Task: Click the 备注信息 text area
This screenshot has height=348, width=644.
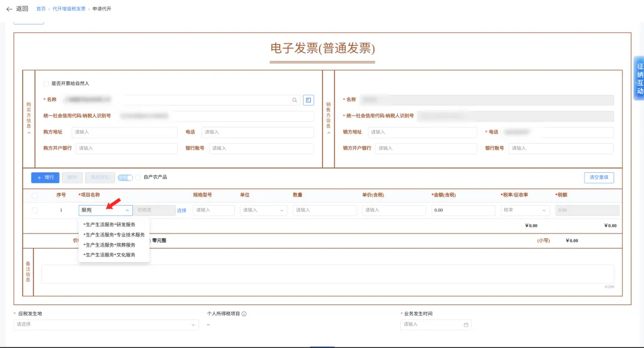Action: point(328,274)
